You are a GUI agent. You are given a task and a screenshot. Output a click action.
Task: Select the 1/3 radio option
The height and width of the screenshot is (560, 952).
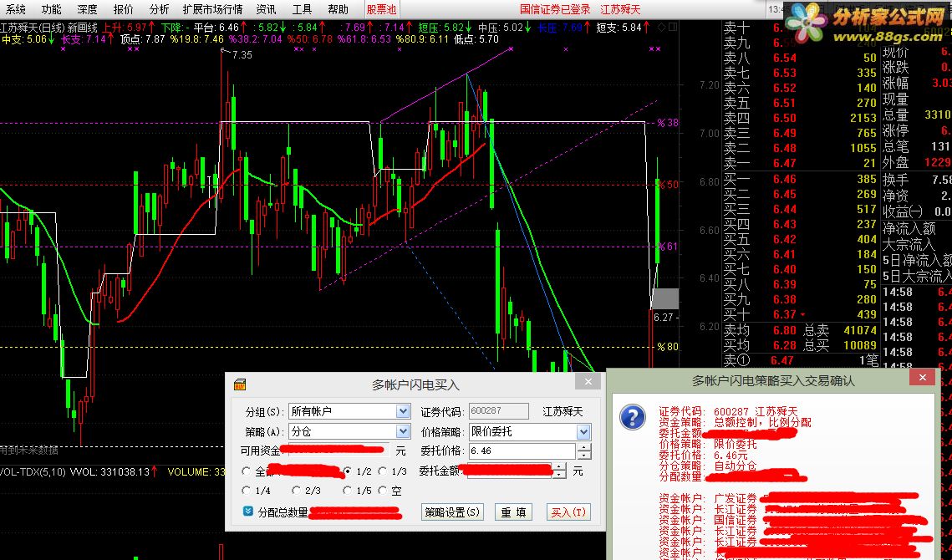[x=383, y=471]
